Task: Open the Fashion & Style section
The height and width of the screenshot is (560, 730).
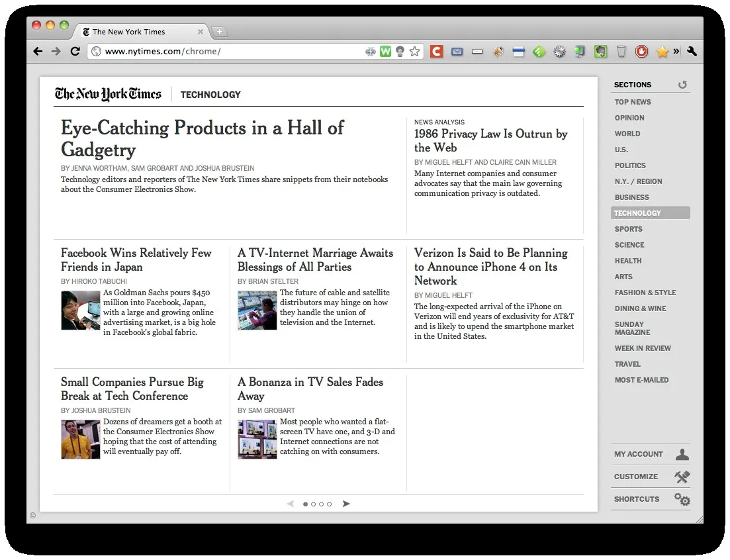Action: (x=645, y=293)
